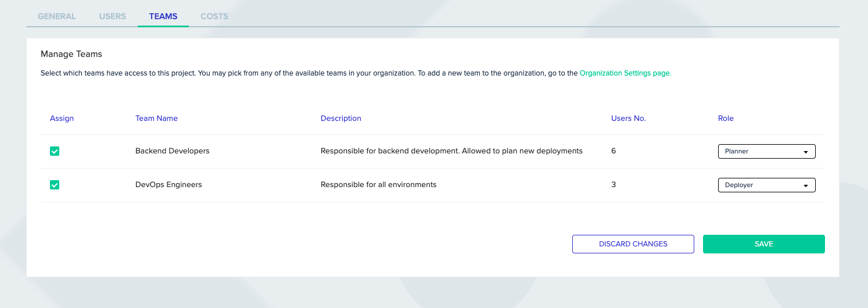Click the Discard Changes button
Screen dimensions: 868x308
pos(633,244)
